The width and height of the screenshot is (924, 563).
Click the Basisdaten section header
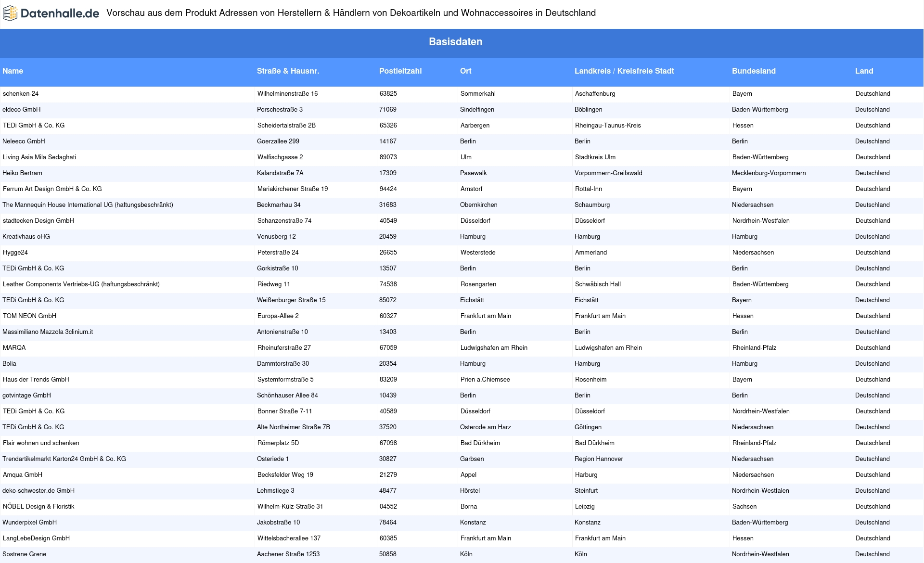coord(456,42)
